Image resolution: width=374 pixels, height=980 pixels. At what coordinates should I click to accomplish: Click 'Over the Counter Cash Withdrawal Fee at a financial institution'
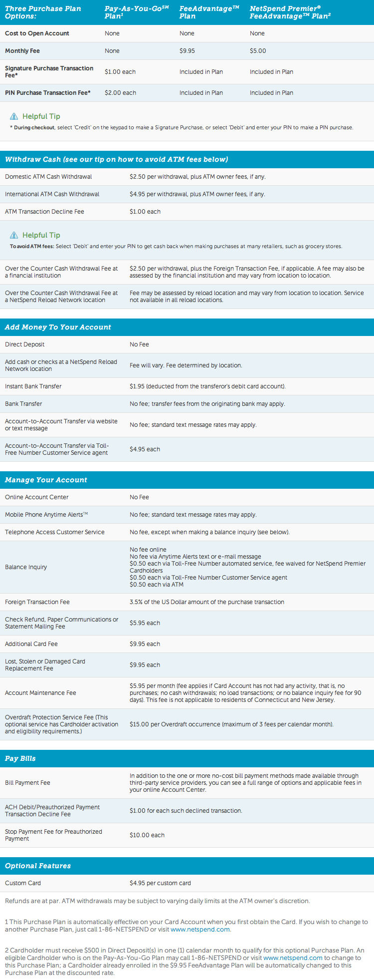[61, 272]
